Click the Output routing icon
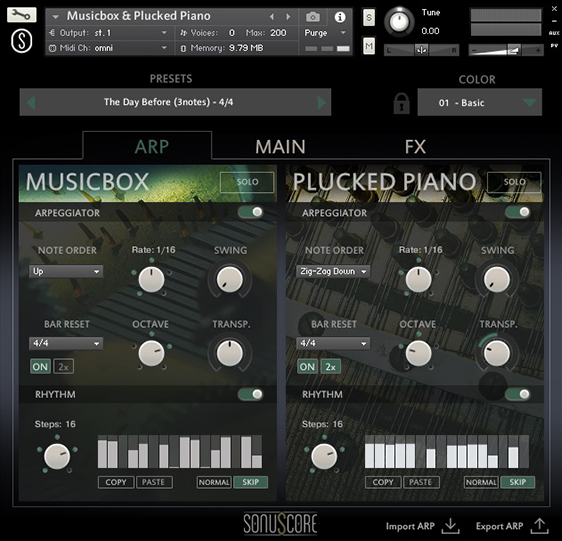 (52, 33)
